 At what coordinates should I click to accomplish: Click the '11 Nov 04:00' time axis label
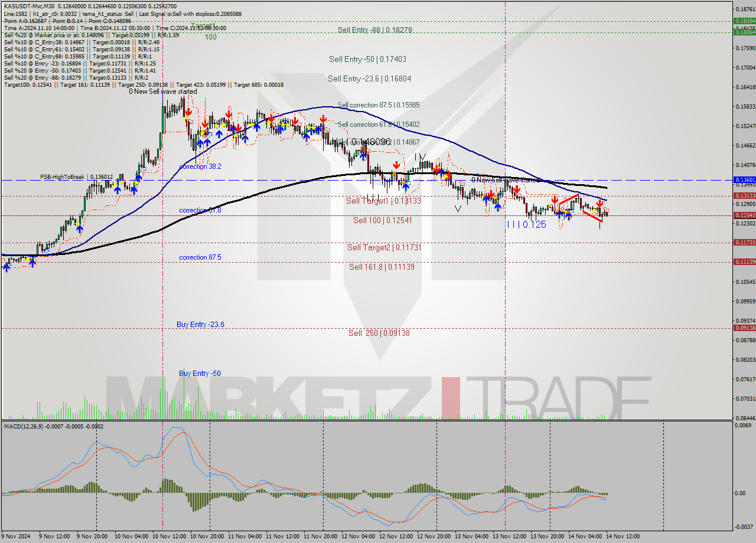tap(246, 537)
